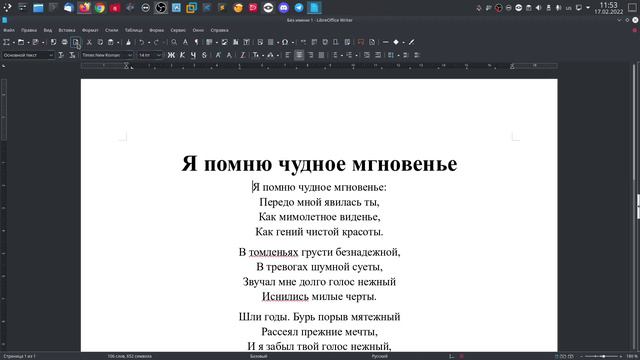This screenshot has width=640, height=360.
Task: Toggle Underline (Ч) formatting
Action: point(193,55)
